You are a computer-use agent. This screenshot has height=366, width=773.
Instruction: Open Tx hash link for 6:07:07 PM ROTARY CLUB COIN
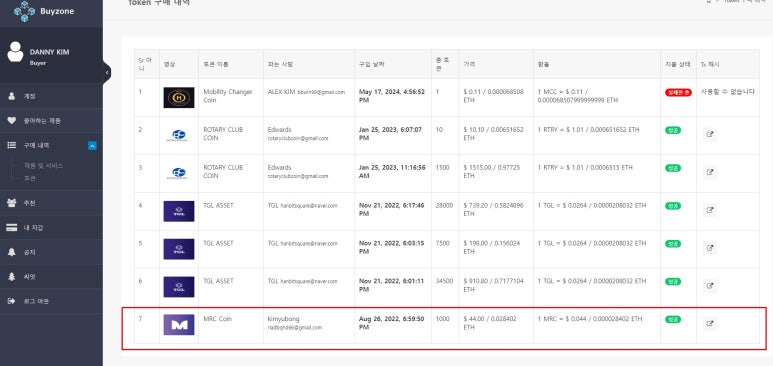[710, 134]
